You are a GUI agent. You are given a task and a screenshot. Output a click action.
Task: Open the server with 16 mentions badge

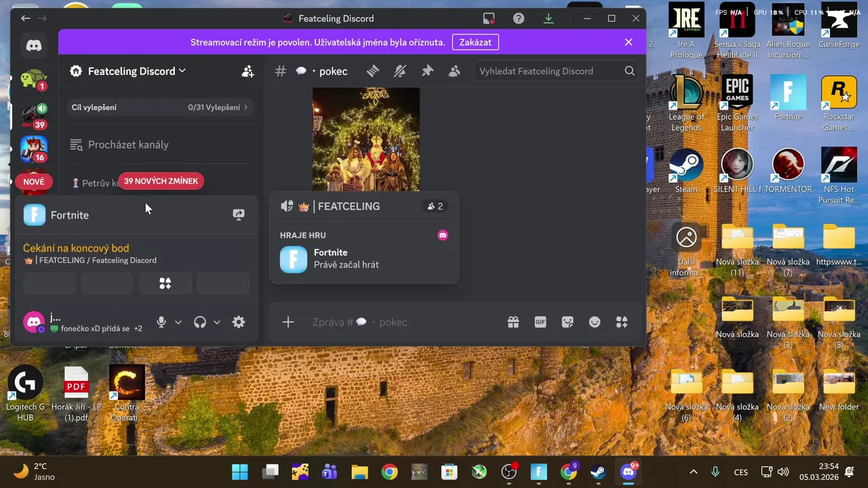pyautogui.click(x=33, y=149)
